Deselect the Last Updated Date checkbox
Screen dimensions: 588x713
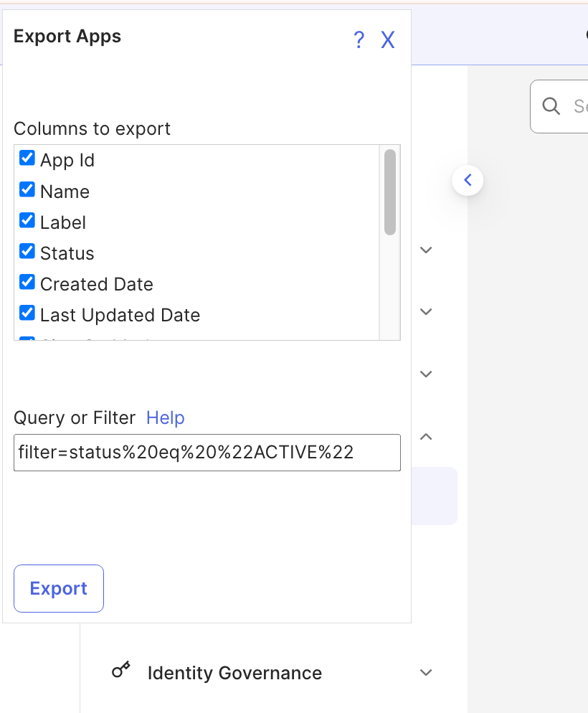click(27, 313)
